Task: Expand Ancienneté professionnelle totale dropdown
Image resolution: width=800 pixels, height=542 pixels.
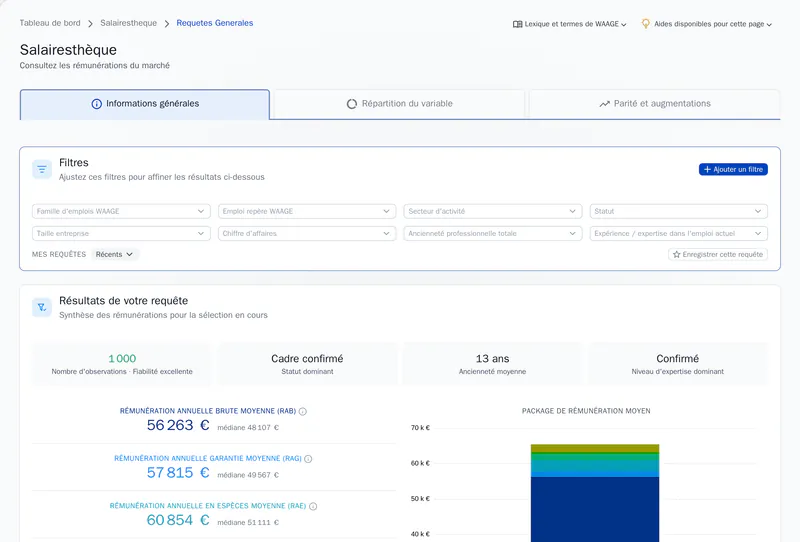Action: 492,233
